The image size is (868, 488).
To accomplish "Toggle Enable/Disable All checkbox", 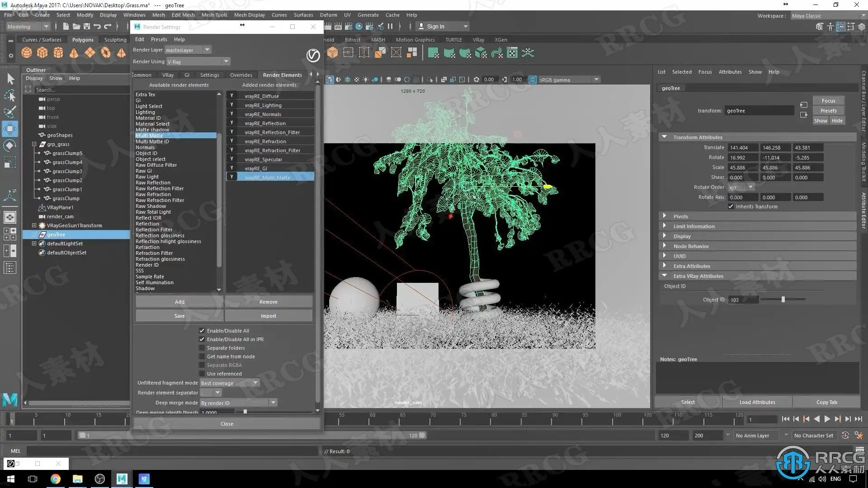I will click(x=202, y=331).
